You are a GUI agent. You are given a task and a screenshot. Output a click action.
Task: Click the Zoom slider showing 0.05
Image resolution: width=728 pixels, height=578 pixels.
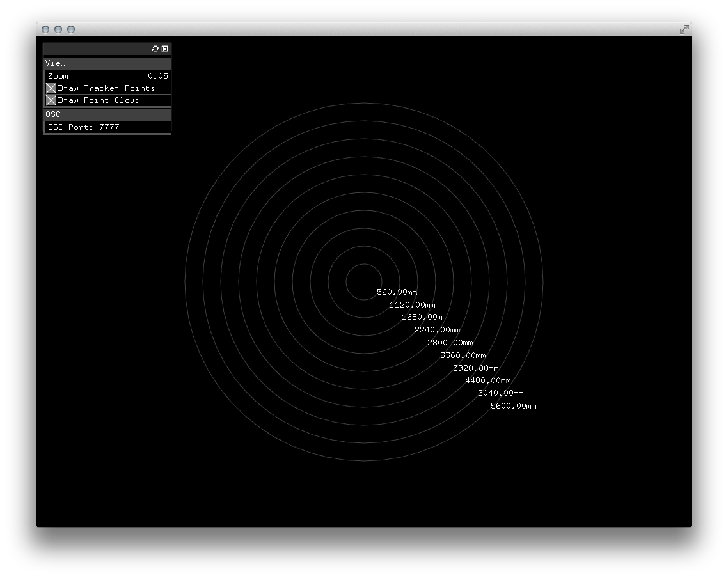(107, 76)
